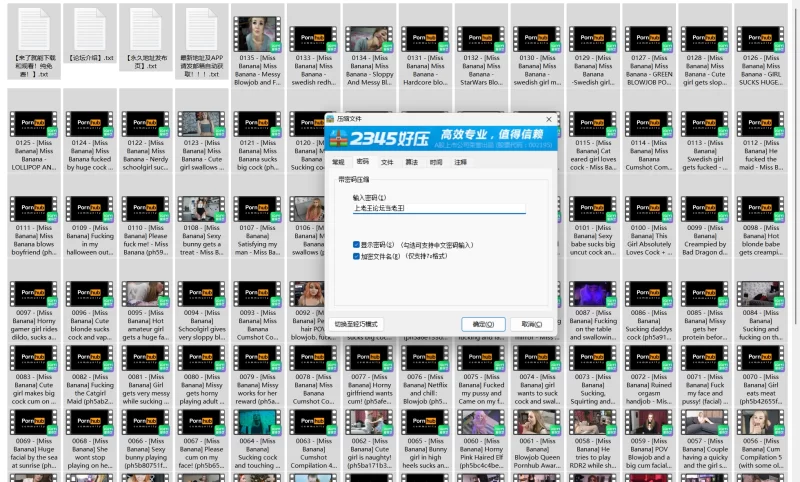
Task: Select video file 0132 icon
Action: [481, 39]
